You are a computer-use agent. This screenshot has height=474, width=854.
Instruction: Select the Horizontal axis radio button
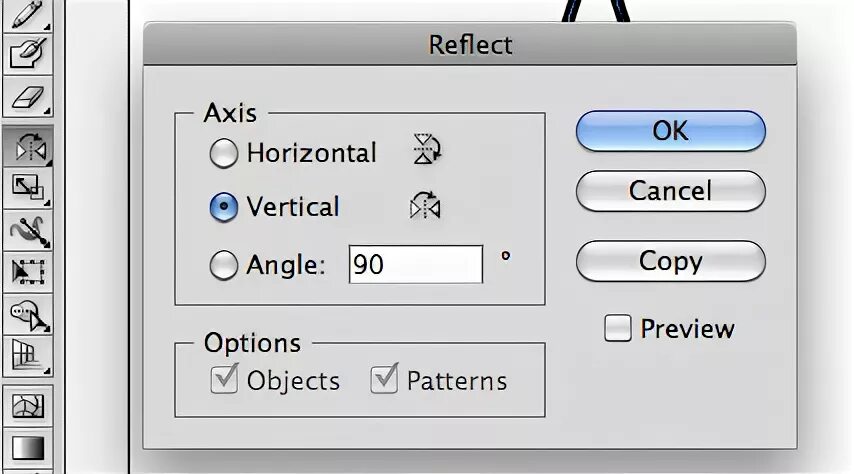[x=223, y=154]
